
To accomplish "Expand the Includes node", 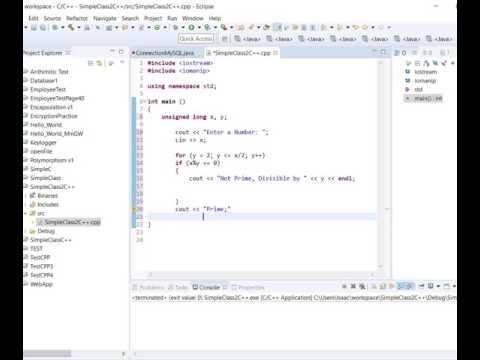I will 26,204.
